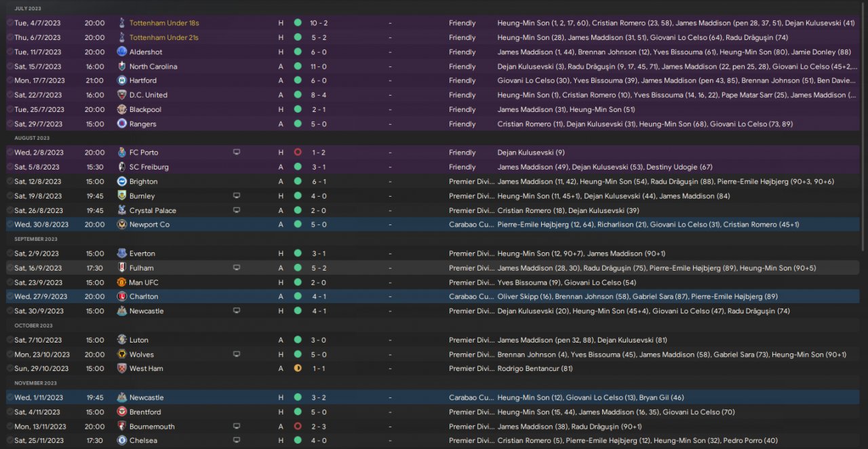The height and width of the screenshot is (449, 868).
Task: Select the 2 - 3 Bournemouth score
Action: 320,427
